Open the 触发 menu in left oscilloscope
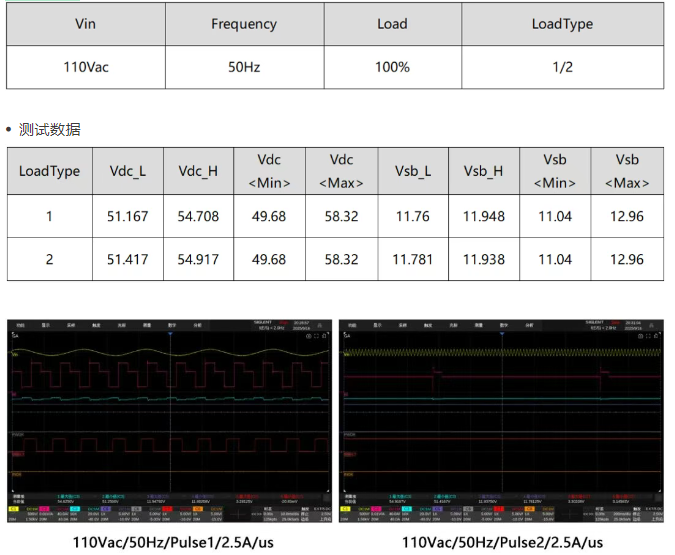 coord(97,324)
